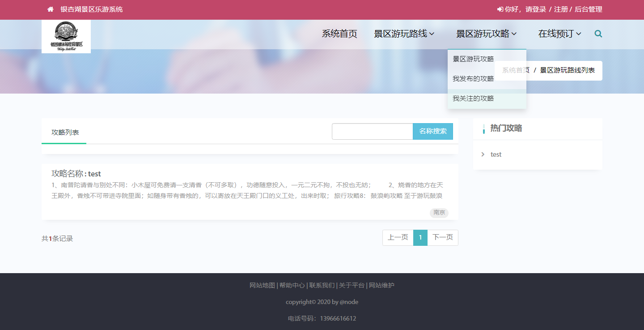Open 景区游玩攻略 submenu entry
The image size is (644, 330).
tap(473, 59)
